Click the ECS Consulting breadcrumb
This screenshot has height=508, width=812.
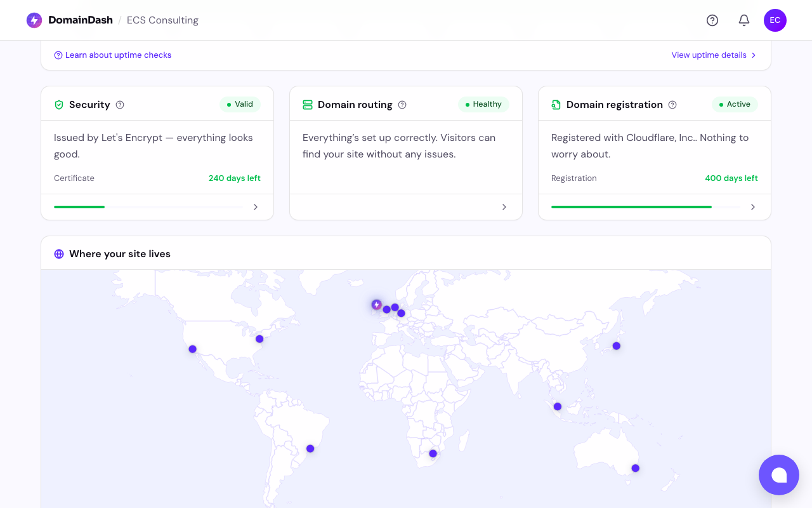[x=162, y=20]
